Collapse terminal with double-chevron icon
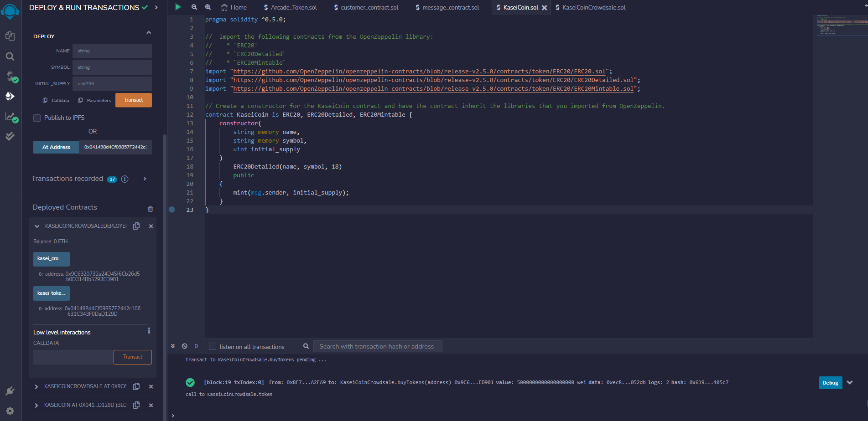Image resolution: width=868 pixels, height=421 pixels. coord(173,346)
